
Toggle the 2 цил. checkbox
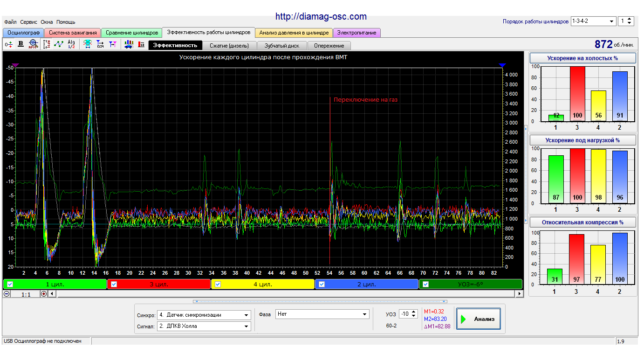tap(322, 284)
